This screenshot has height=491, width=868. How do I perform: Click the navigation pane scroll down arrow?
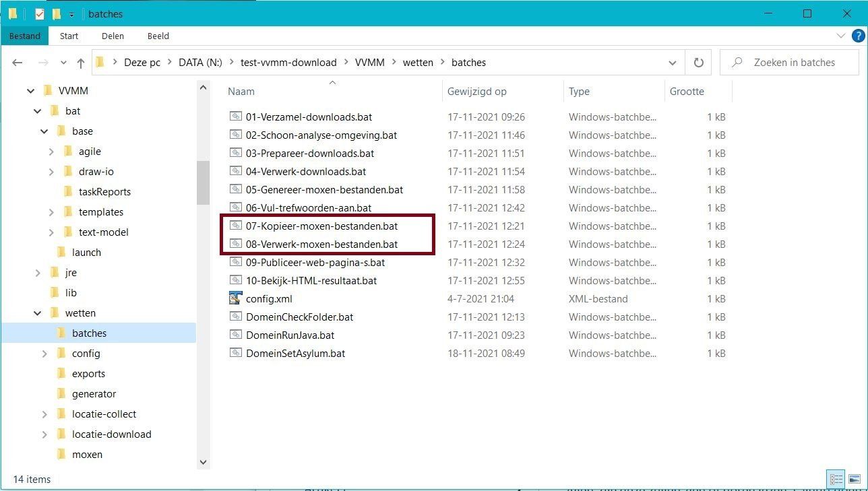203,462
